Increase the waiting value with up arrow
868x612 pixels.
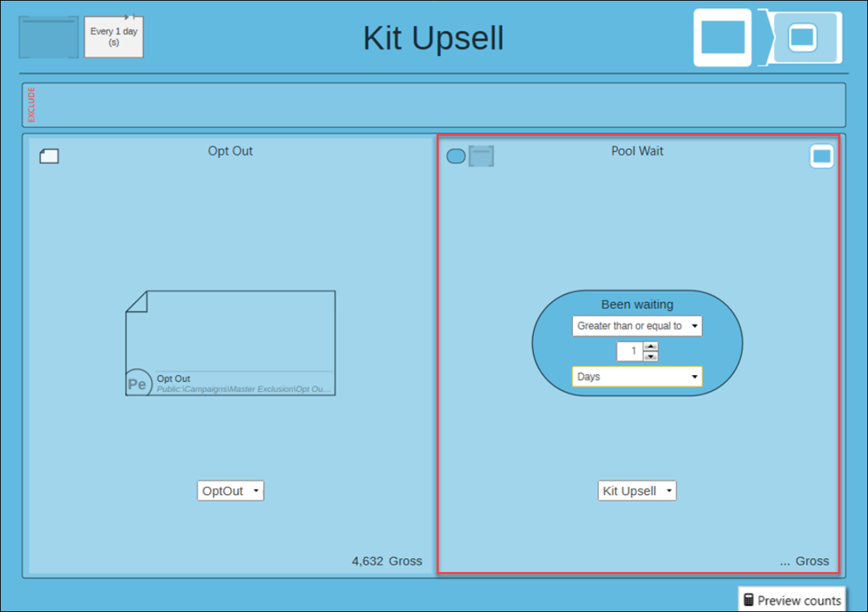pyautogui.click(x=651, y=347)
